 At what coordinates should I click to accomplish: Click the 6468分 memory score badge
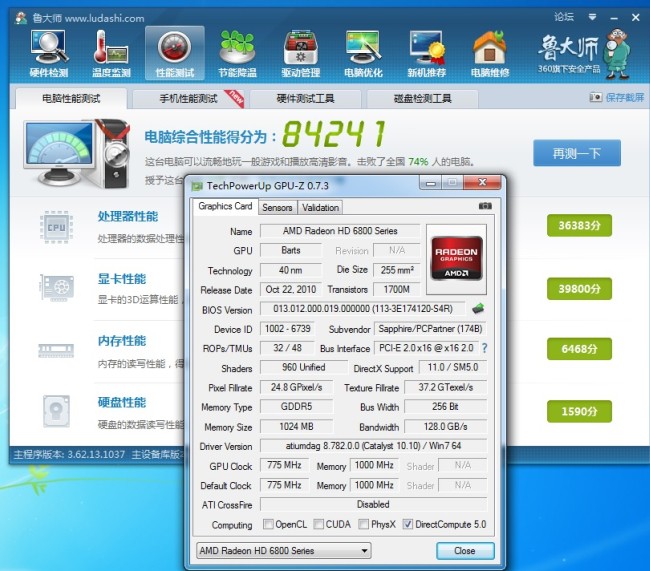579,349
